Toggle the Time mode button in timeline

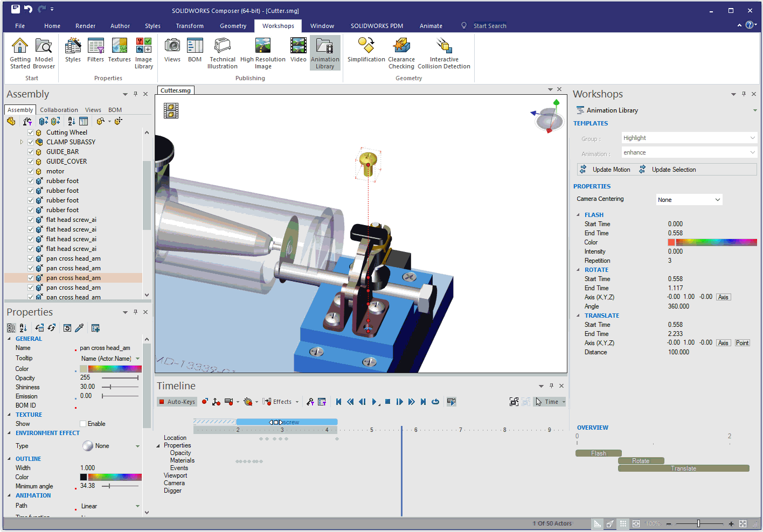(x=549, y=402)
